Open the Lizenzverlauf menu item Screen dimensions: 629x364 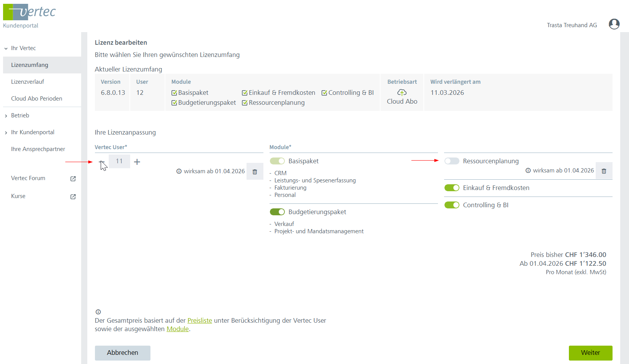[28, 82]
